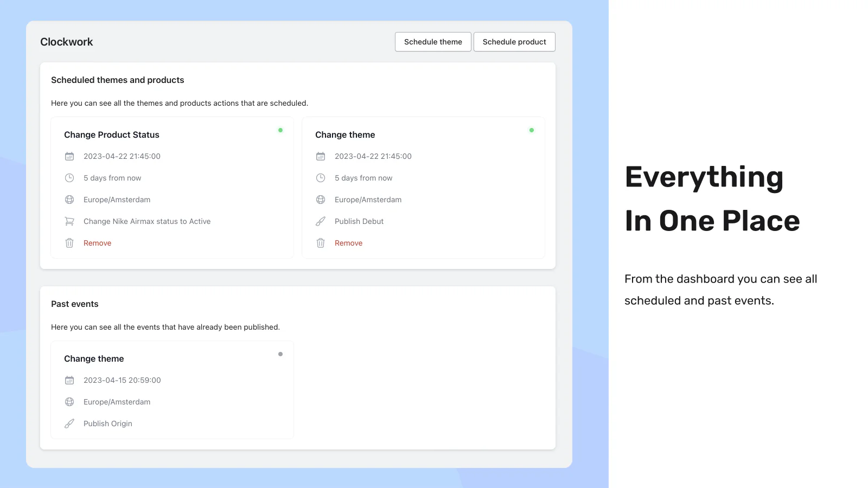Click grey status dot on past Change theme

[x=280, y=354]
